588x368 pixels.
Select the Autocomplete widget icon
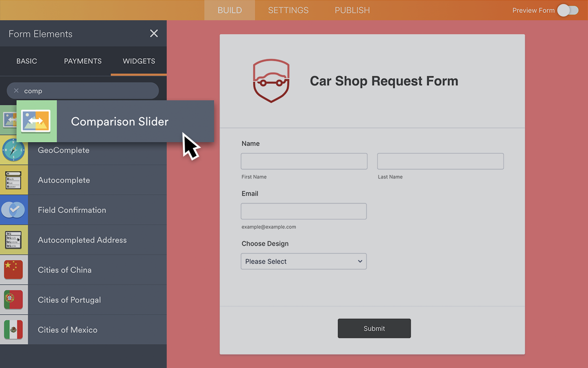click(14, 180)
